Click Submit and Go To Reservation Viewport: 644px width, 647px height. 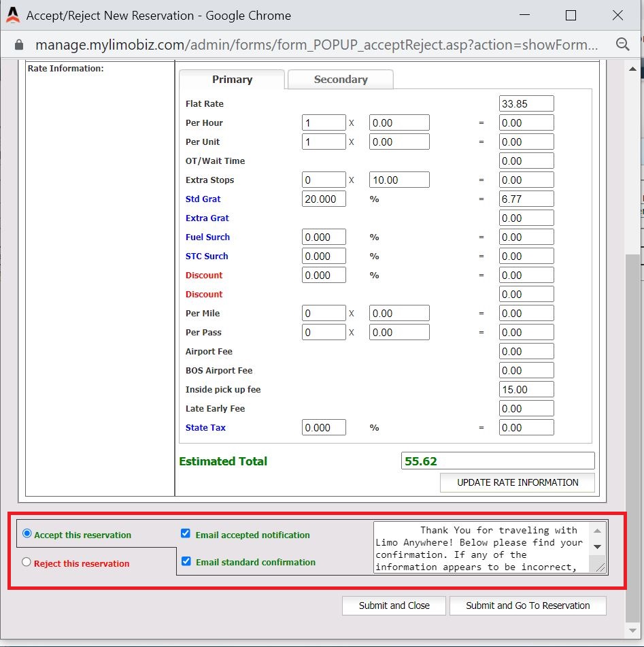(527, 605)
